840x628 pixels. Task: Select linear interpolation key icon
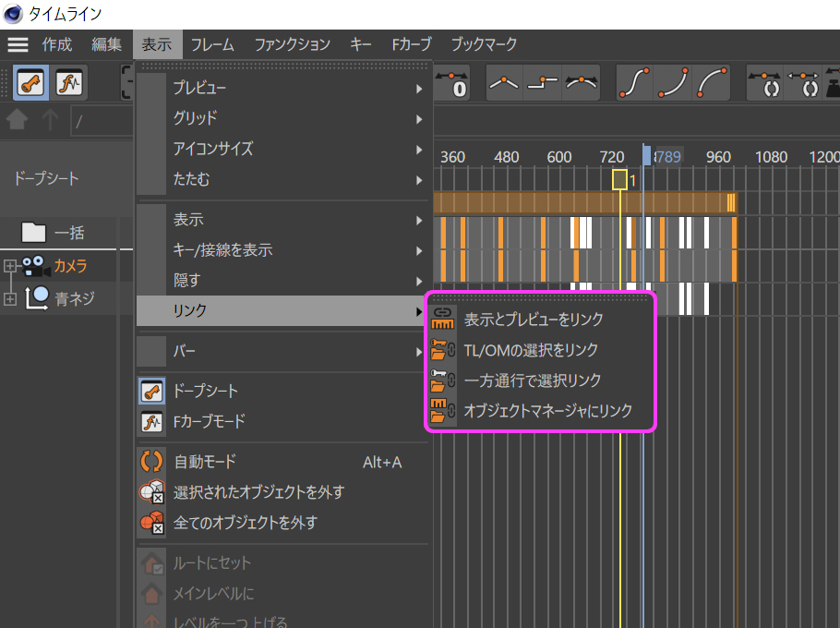tap(504, 84)
